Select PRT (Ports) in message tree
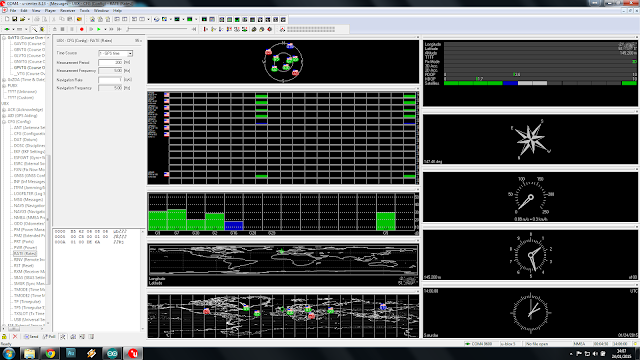The height and width of the screenshot is (360, 640). click(24, 242)
